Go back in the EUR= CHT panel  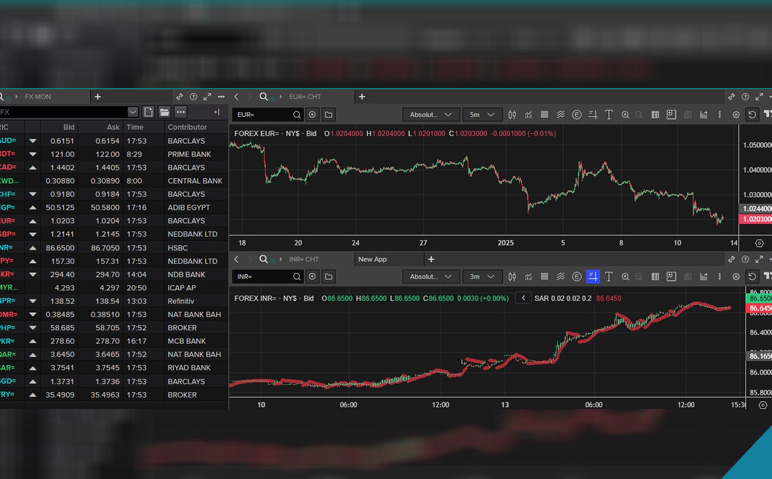tap(237, 96)
